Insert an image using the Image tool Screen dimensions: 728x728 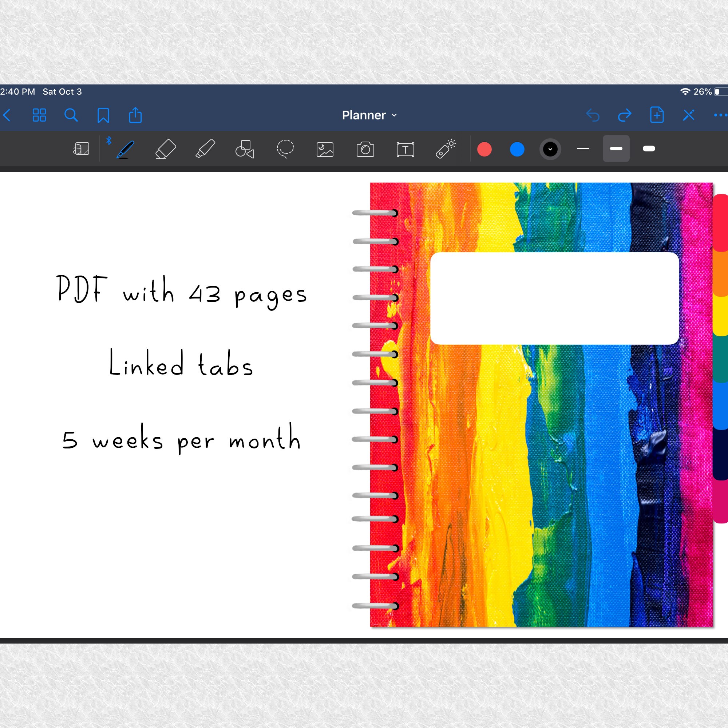pos(325,149)
